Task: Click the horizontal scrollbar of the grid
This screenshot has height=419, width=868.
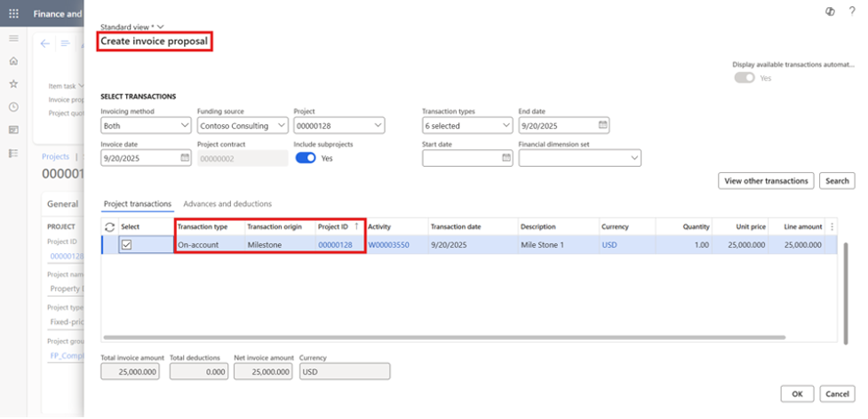Action: tap(444, 337)
